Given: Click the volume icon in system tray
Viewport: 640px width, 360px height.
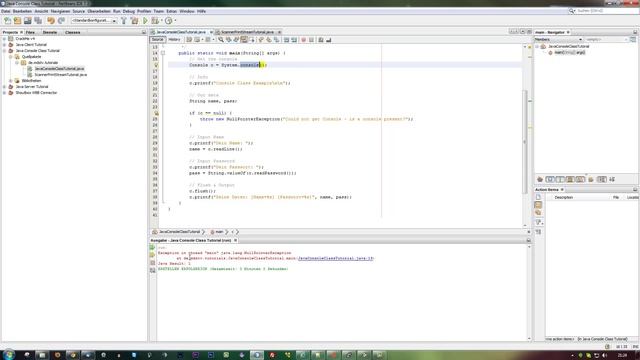Looking at the screenshot, I should click(x=604, y=356).
